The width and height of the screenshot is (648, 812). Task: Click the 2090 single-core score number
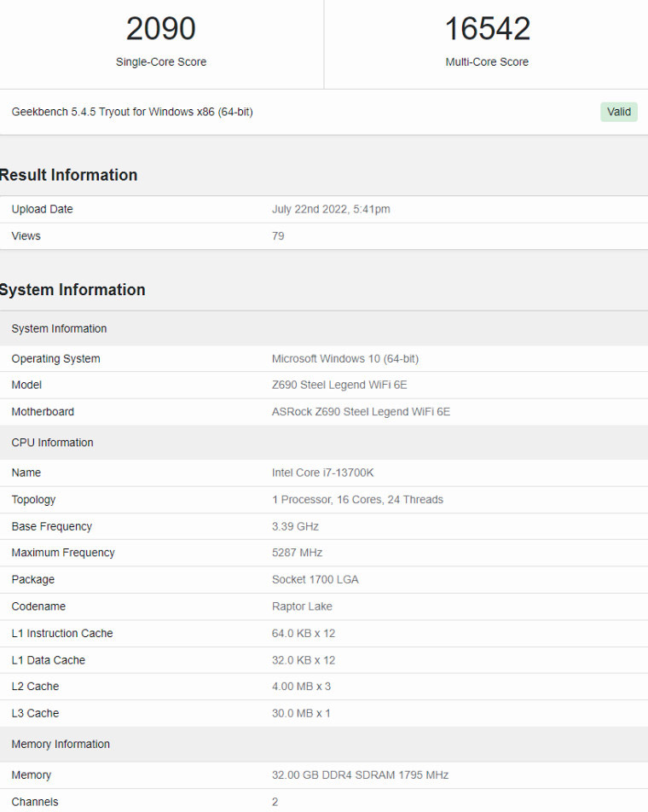(x=161, y=29)
